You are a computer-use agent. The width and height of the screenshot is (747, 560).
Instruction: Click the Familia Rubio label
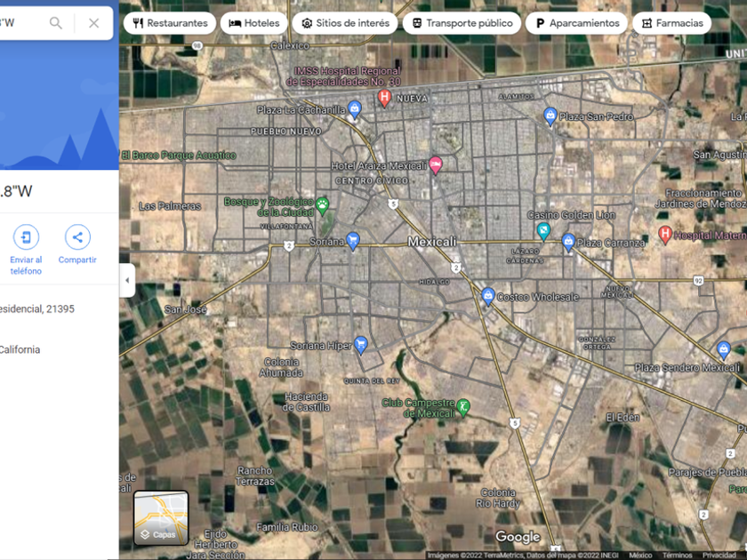pyautogui.click(x=286, y=527)
